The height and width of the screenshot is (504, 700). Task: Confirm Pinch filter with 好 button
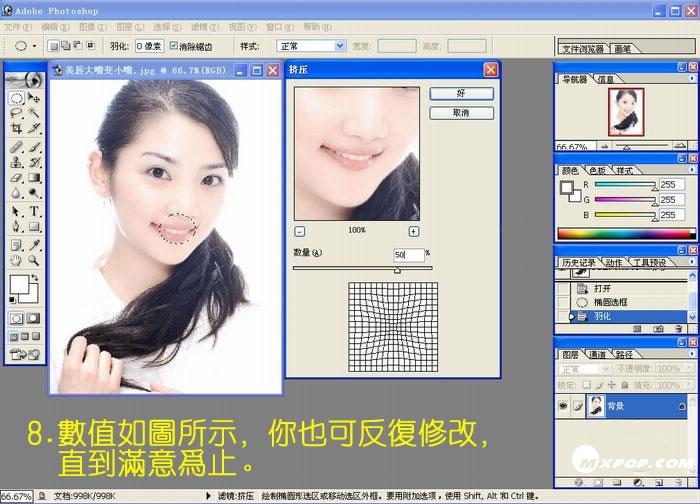pos(461,93)
